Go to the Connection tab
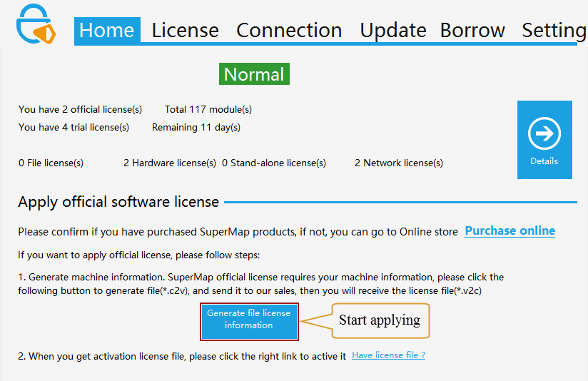Screen dimensions: 588x381 tap(289, 31)
